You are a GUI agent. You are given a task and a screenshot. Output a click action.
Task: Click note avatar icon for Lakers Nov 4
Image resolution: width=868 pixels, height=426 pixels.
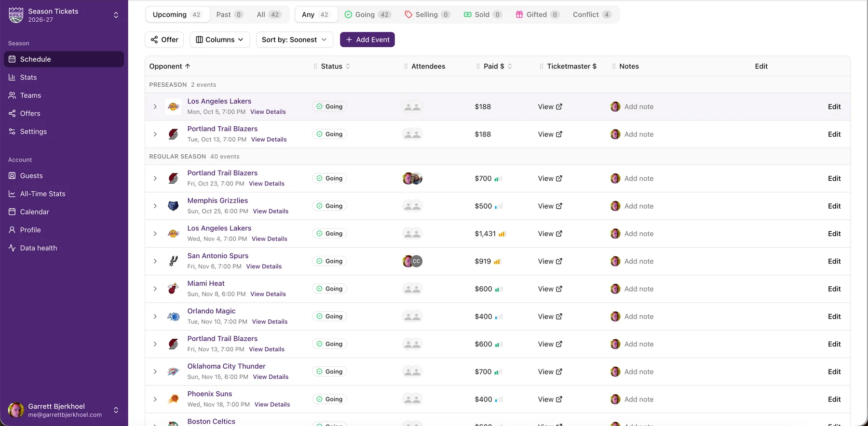click(x=615, y=234)
